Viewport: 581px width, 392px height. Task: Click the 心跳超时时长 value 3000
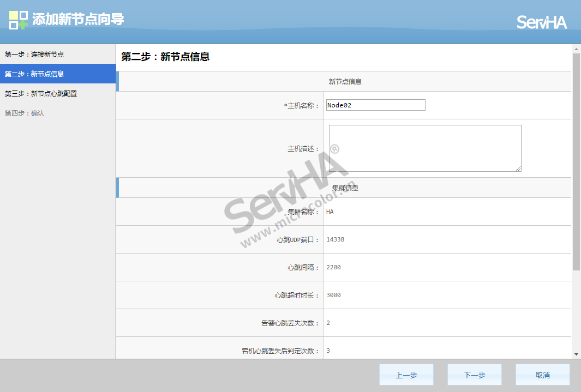pos(333,295)
